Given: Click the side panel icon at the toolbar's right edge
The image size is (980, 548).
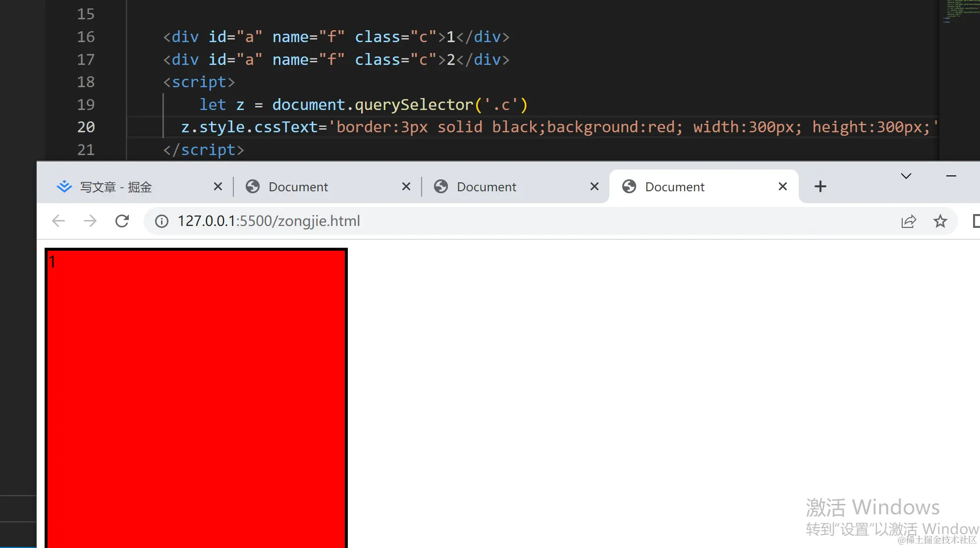Looking at the screenshot, I should click(x=976, y=221).
